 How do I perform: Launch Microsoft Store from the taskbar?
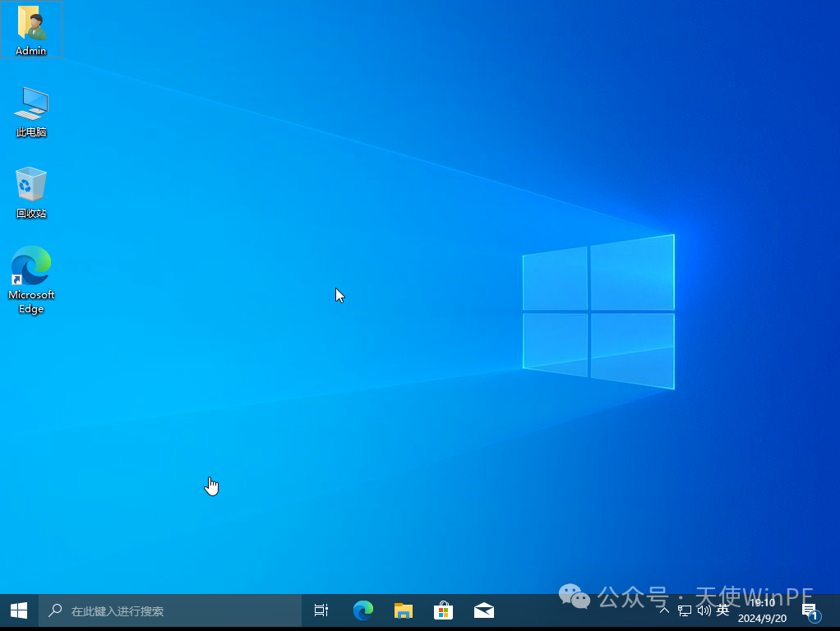point(443,610)
